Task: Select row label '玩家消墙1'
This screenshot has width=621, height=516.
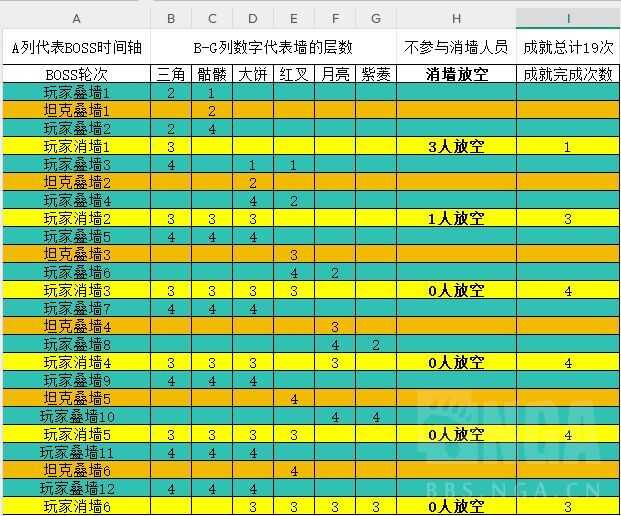Action: [x=76, y=146]
